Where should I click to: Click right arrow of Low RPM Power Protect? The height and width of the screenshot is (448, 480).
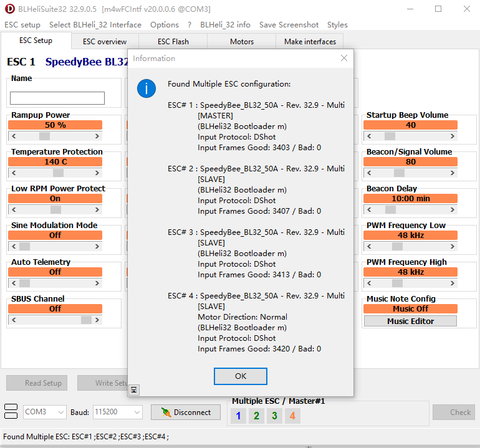pos(97,209)
